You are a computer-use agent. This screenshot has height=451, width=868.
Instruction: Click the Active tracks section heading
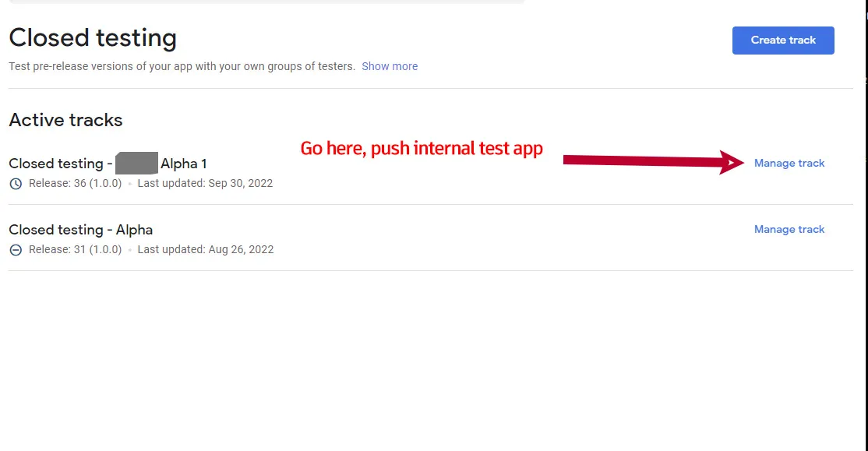coord(65,120)
